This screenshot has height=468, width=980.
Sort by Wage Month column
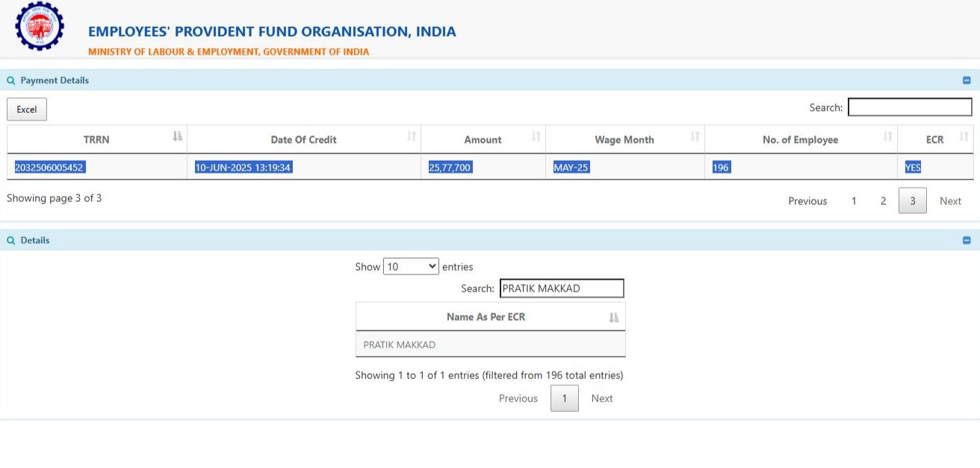(625, 139)
